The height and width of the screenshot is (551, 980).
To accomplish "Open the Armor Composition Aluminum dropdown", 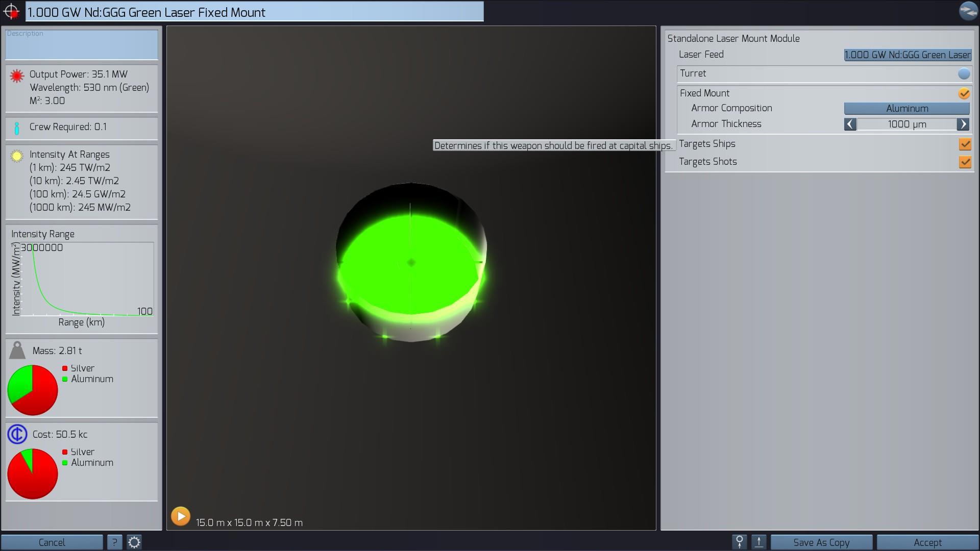I will [x=906, y=108].
